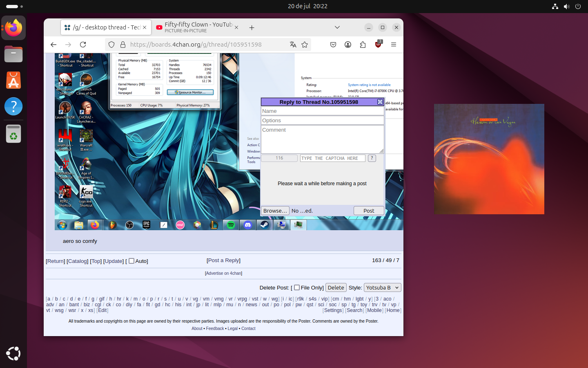The height and width of the screenshot is (368, 588).
Task: Open the About footer link
Action: 197,328
